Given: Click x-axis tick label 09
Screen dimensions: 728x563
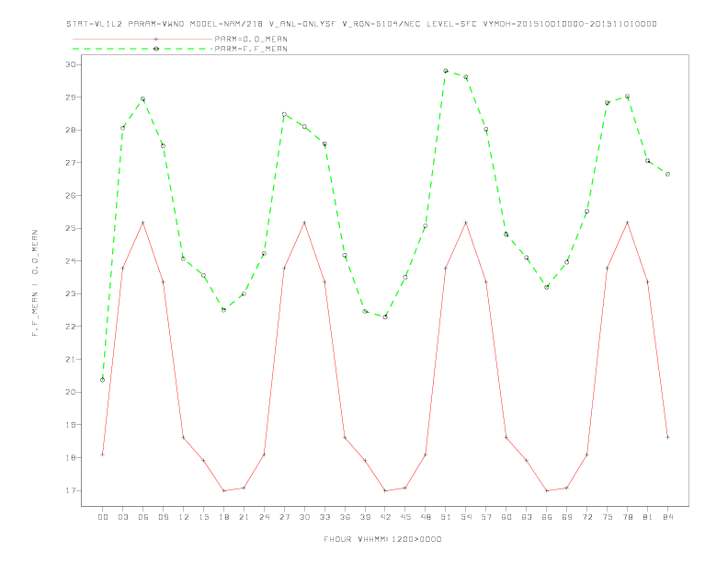Looking at the screenshot, I should pyautogui.click(x=163, y=517).
